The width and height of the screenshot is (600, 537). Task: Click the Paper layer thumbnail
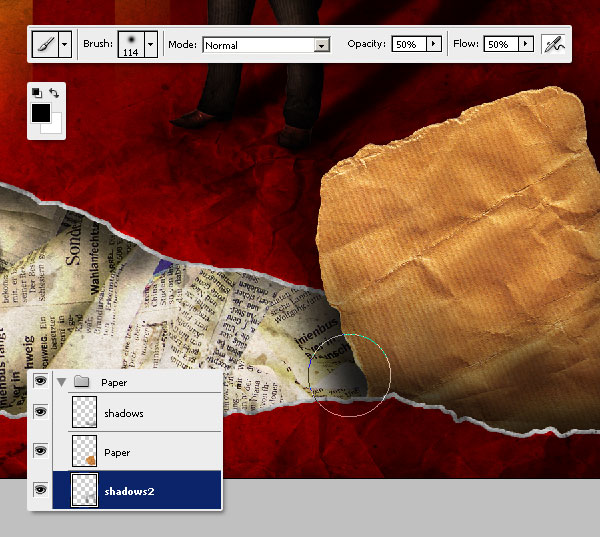(85, 450)
